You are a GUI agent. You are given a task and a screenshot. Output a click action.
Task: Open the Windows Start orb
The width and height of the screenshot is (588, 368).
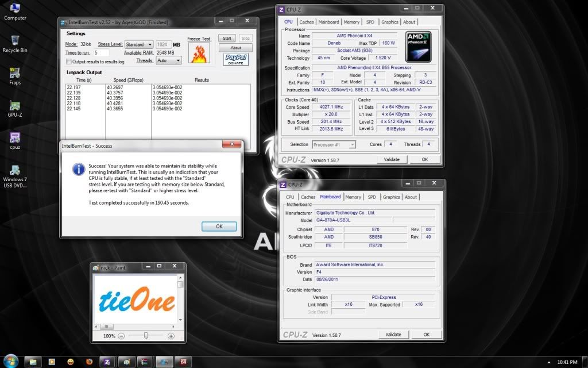coord(10,362)
